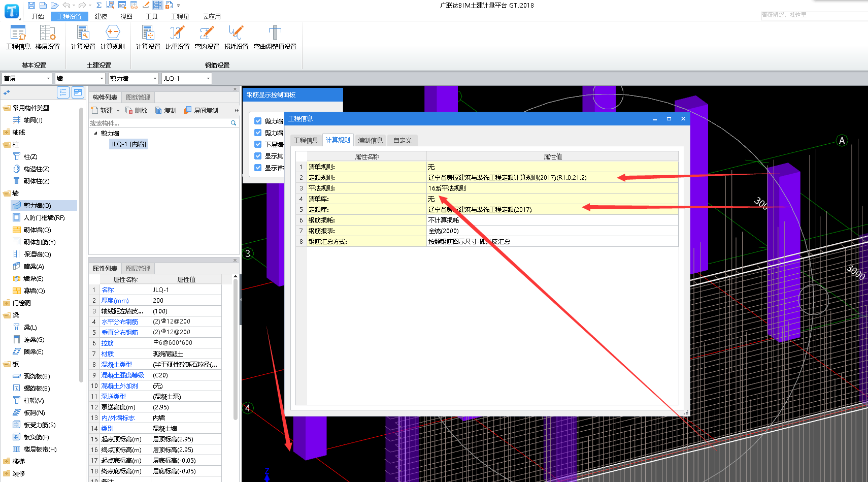Click the pencil edit icon in quick access toolbar
868x482 pixels.
click(x=146, y=5)
